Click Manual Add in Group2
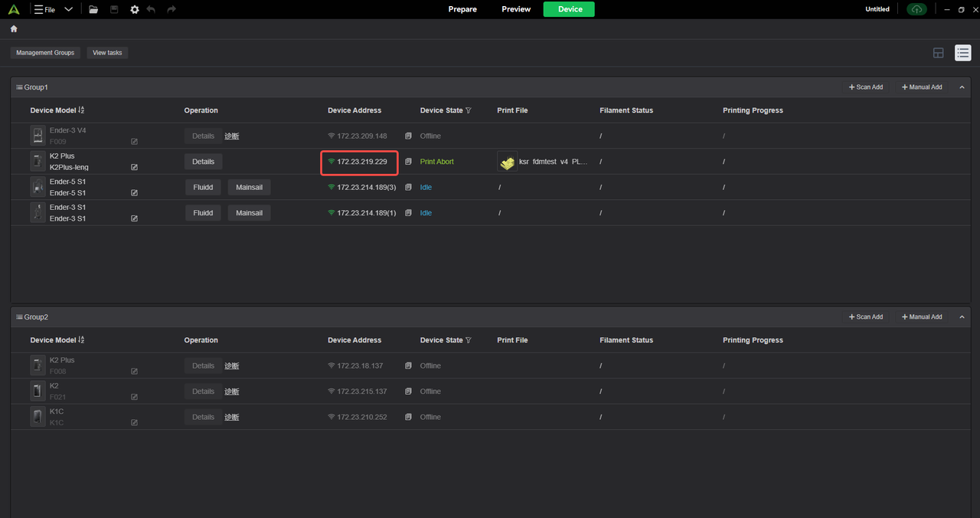This screenshot has height=518, width=980. (x=922, y=317)
